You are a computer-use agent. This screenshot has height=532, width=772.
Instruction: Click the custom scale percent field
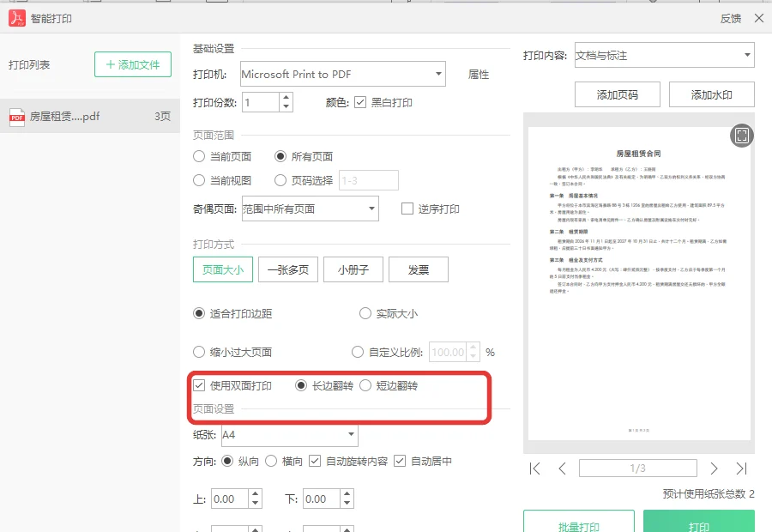pyautogui.click(x=448, y=352)
